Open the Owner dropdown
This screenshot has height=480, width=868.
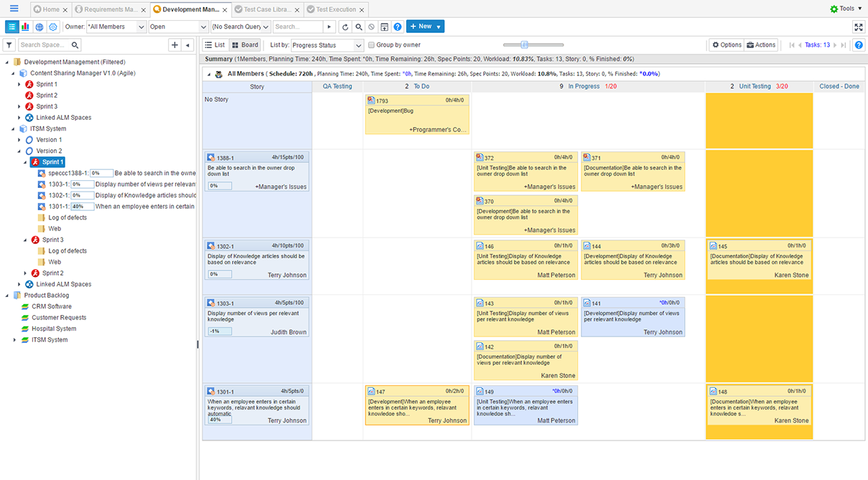[x=115, y=27]
